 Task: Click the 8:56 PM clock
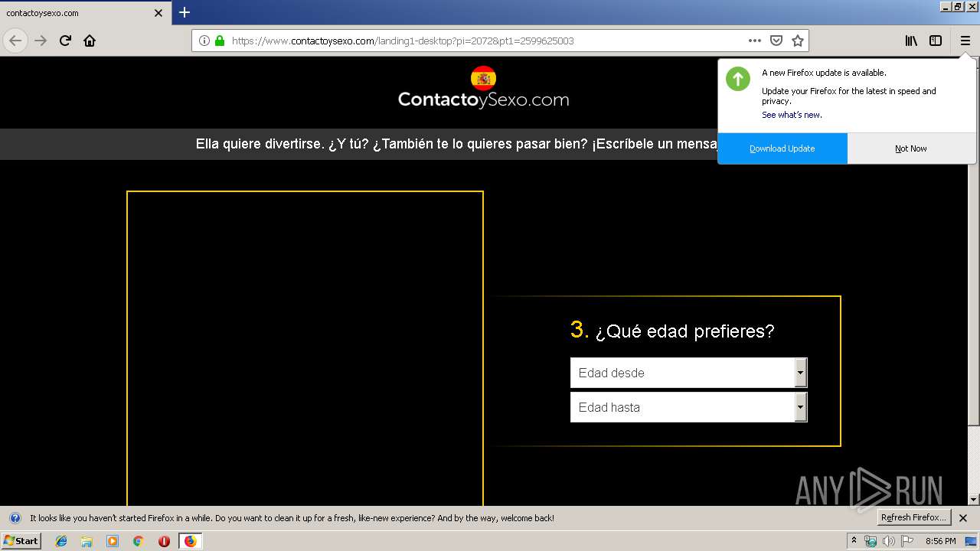click(940, 541)
